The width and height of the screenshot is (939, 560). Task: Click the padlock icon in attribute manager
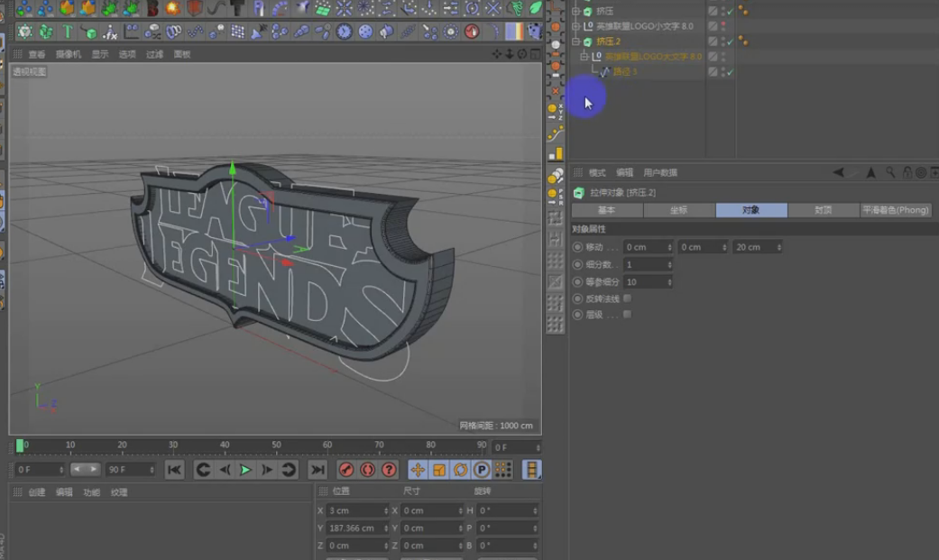[907, 172]
